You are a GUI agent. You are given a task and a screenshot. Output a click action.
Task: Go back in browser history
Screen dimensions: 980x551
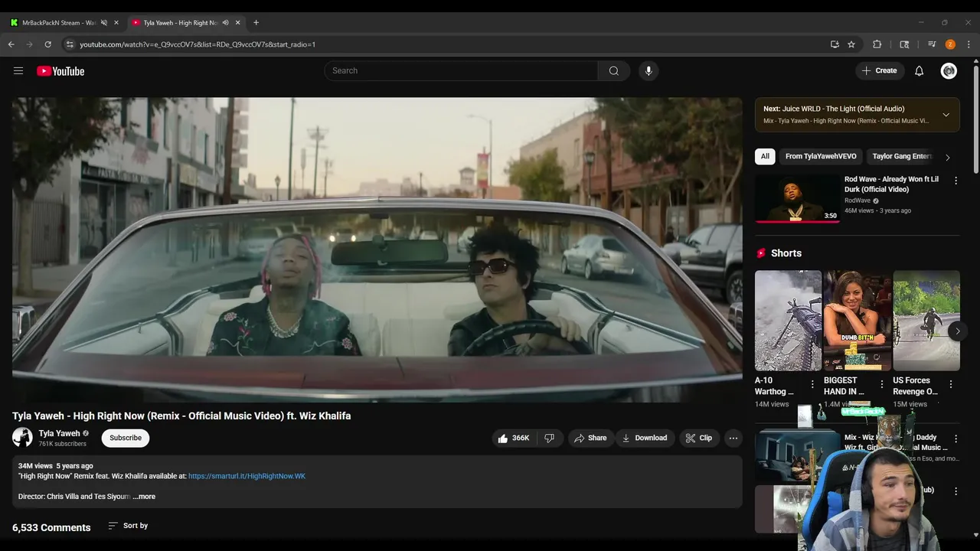coord(11,44)
